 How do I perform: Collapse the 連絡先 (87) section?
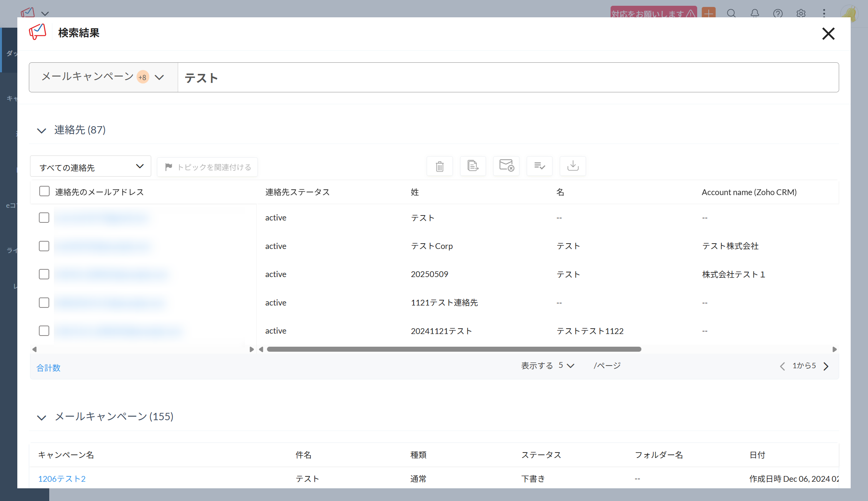pos(42,131)
